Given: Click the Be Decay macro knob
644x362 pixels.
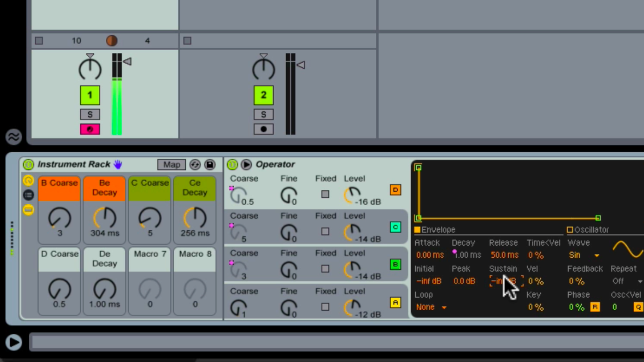Looking at the screenshot, I should [x=104, y=218].
